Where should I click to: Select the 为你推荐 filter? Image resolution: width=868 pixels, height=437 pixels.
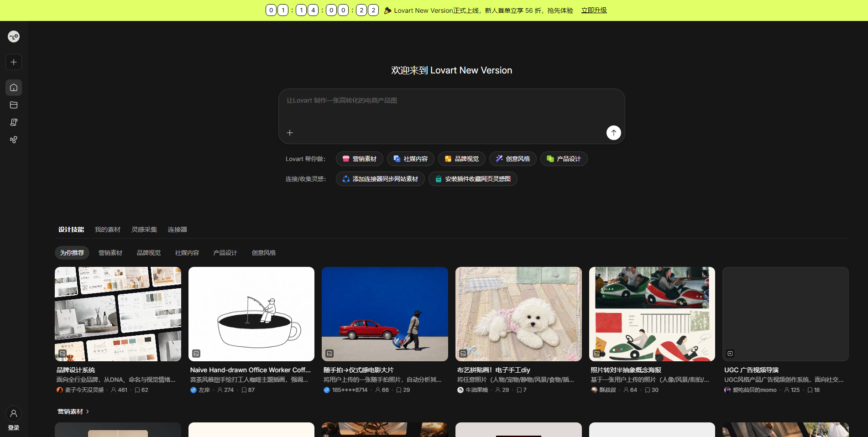[x=72, y=253]
